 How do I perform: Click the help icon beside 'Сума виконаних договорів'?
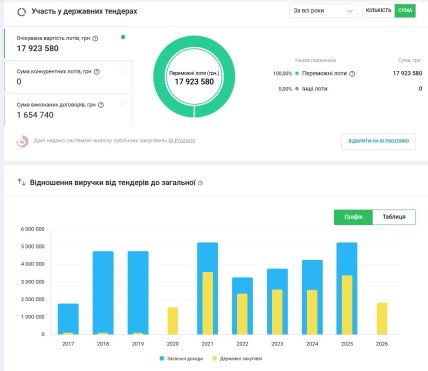click(101, 105)
